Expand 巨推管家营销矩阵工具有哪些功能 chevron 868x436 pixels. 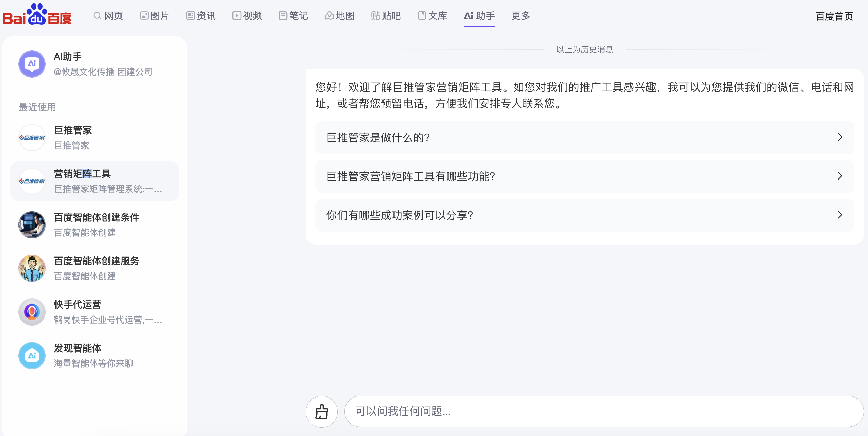click(x=840, y=176)
